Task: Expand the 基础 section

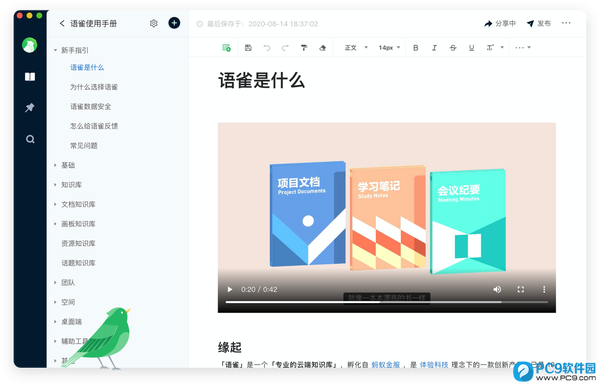Action: (x=55, y=165)
